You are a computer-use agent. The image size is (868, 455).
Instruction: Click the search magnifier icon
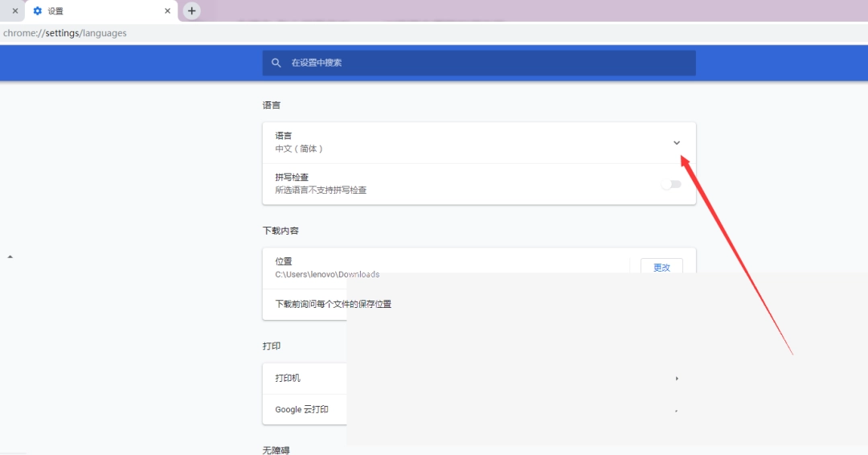click(276, 63)
